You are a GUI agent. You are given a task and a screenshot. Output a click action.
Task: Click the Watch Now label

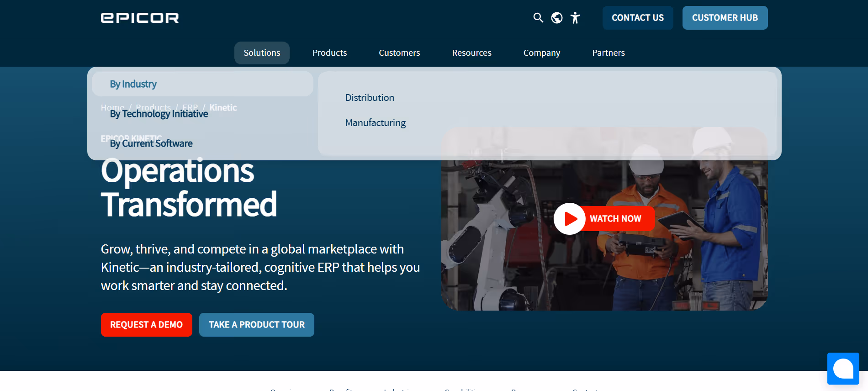pyautogui.click(x=615, y=219)
